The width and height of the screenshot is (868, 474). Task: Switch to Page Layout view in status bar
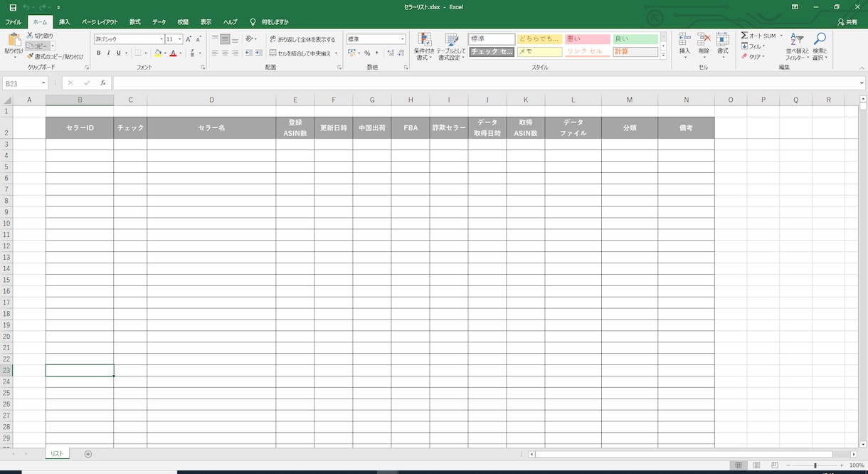pyautogui.click(x=756, y=465)
